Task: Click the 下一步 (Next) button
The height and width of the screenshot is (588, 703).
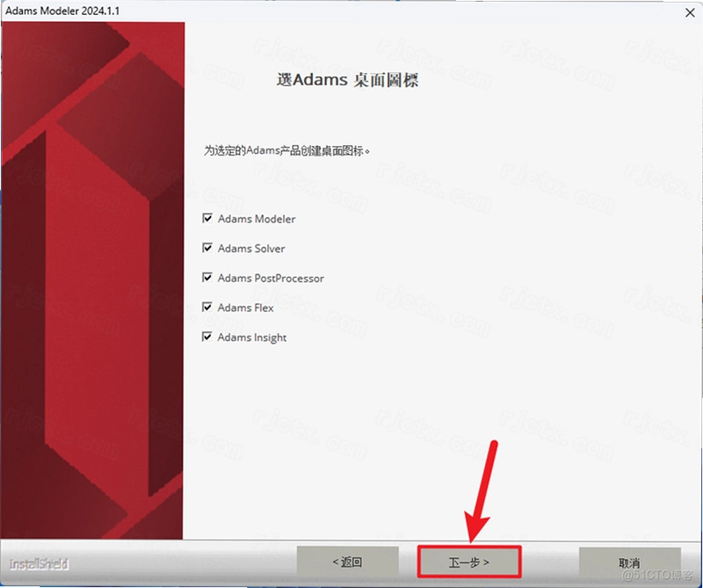Action: (x=469, y=562)
